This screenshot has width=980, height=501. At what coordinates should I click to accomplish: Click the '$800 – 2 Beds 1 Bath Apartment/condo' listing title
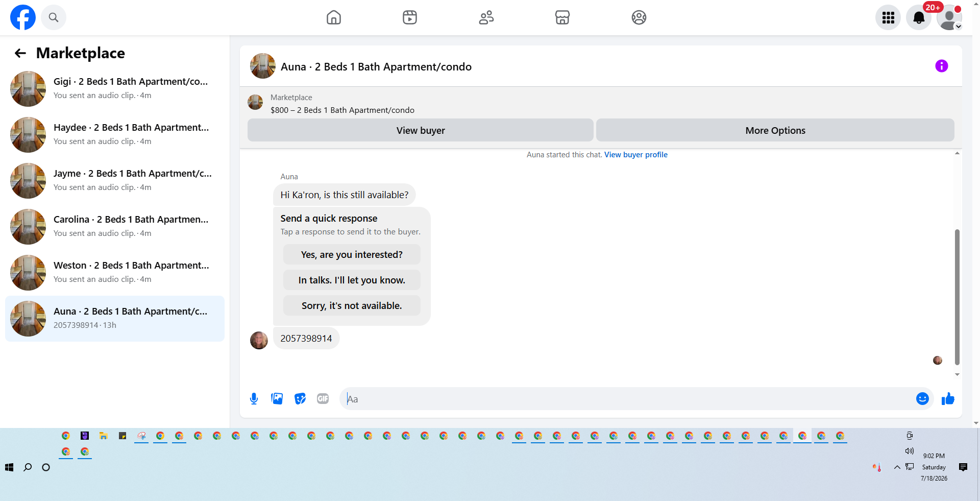[342, 110]
